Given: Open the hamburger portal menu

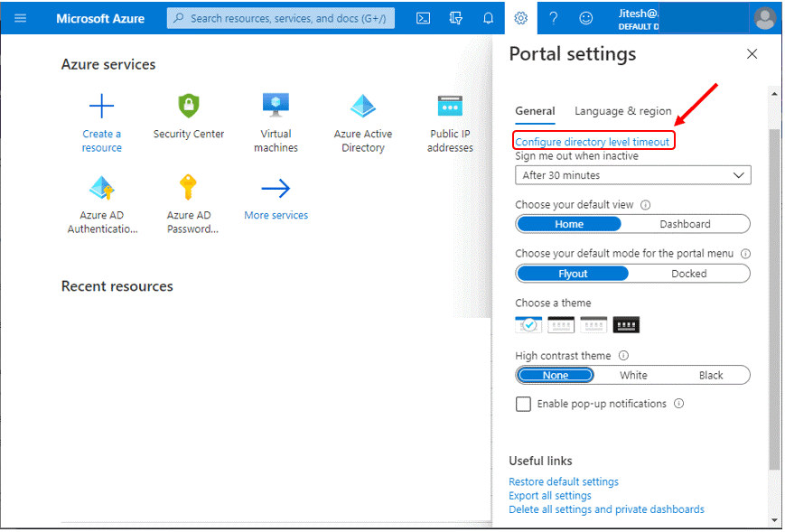Looking at the screenshot, I should coord(21,19).
